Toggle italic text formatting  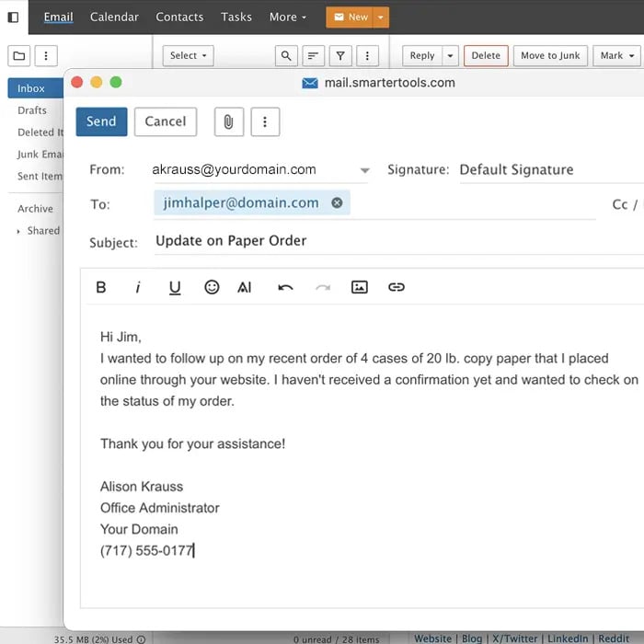(x=138, y=287)
